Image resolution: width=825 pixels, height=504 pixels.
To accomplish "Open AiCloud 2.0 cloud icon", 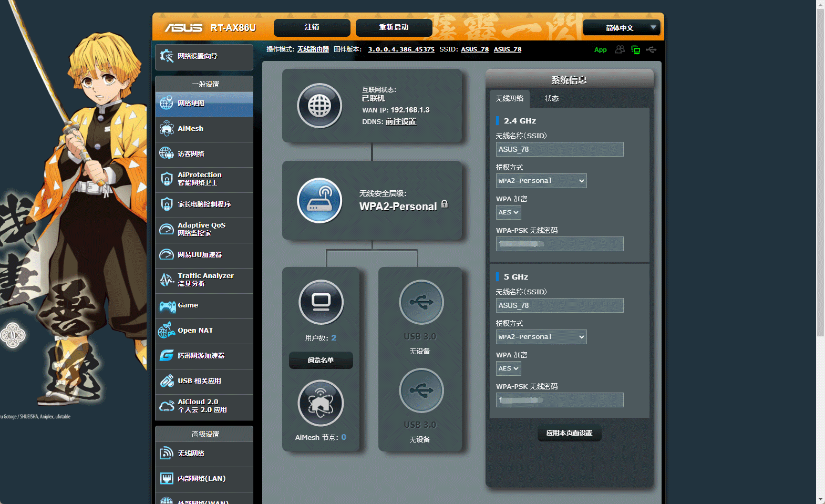I will click(167, 406).
